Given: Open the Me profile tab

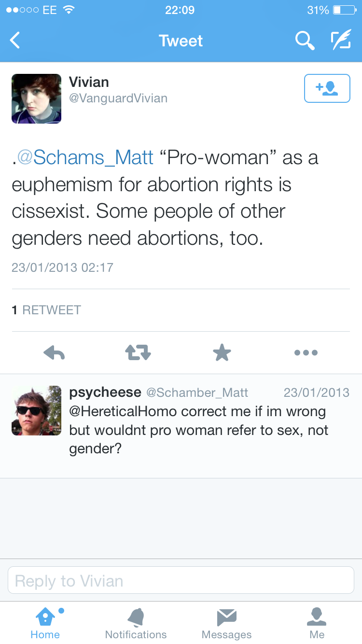Looking at the screenshot, I should pyautogui.click(x=317, y=623).
